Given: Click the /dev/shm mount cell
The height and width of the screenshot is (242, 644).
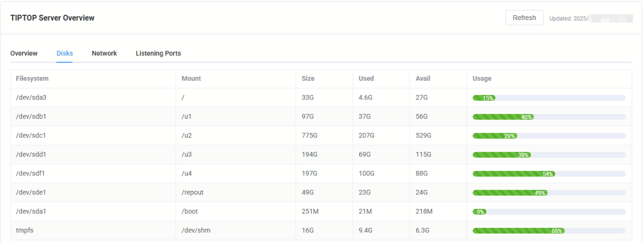Looking at the screenshot, I should coord(196,230).
